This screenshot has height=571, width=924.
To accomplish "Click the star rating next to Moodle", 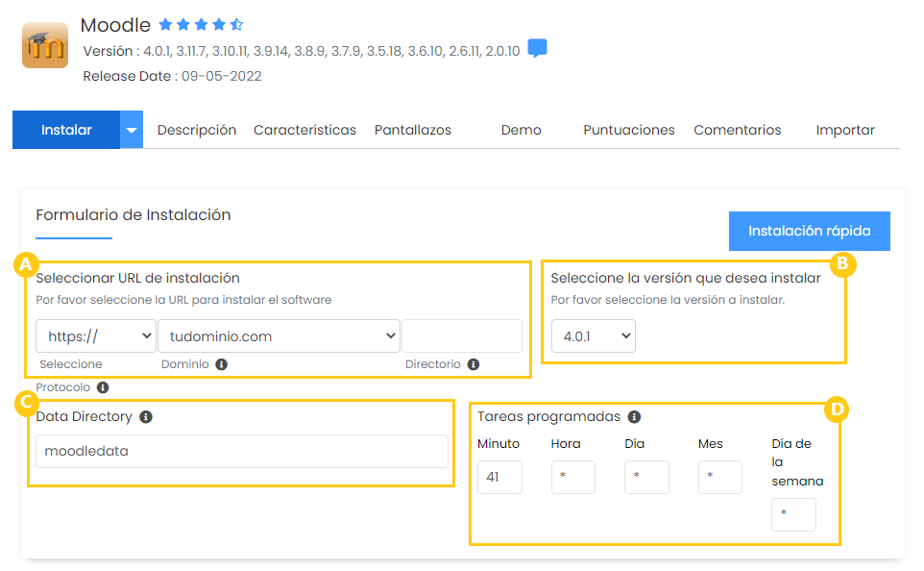I will (201, 24).
